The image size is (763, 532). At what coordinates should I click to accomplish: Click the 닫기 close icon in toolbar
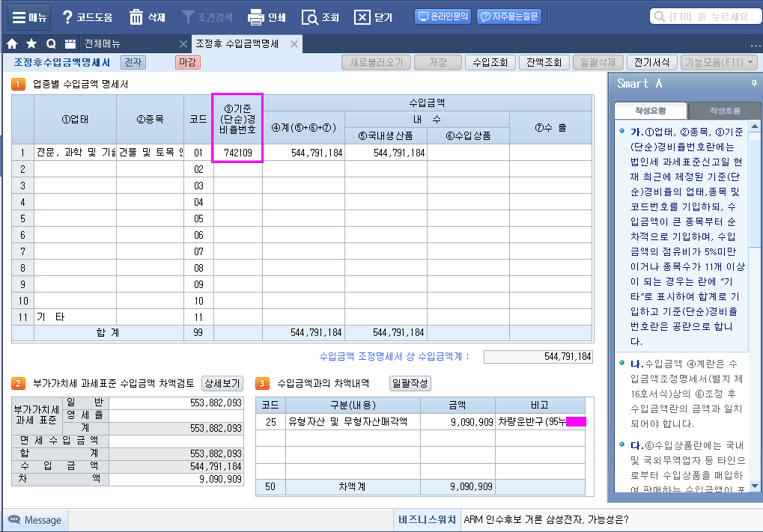click(x=374, y=17)
